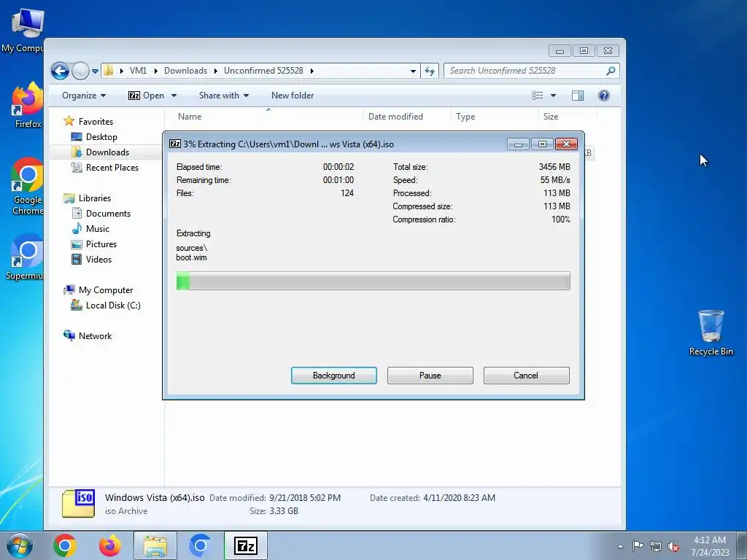Screen dimensions: 747x560
Task: Open the view options dropdown arrow
Action: pyautogui.click(x=553, y=96)
